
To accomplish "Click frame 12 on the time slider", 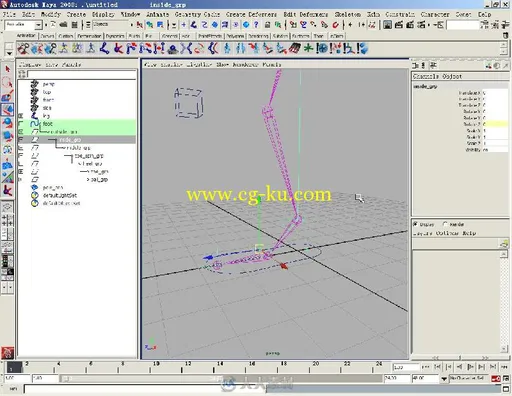I will click(x=182, y=367).
